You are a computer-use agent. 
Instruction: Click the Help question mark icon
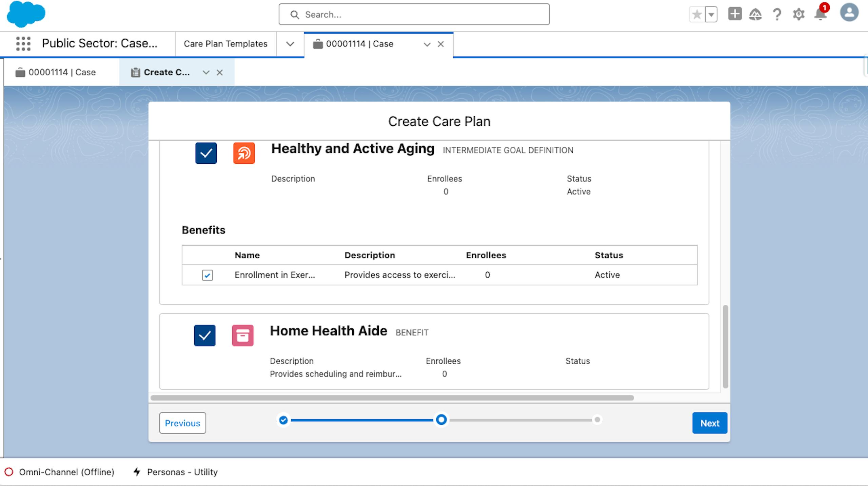tap(777, 14)
